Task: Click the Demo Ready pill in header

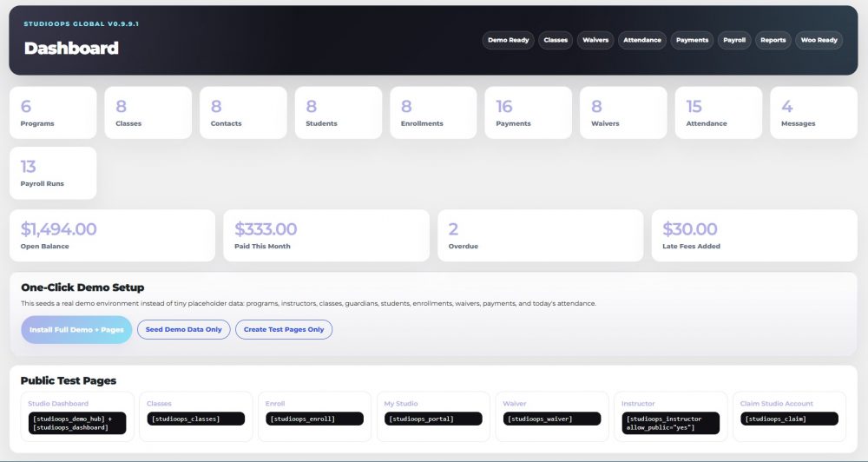Action: point(508,40)
